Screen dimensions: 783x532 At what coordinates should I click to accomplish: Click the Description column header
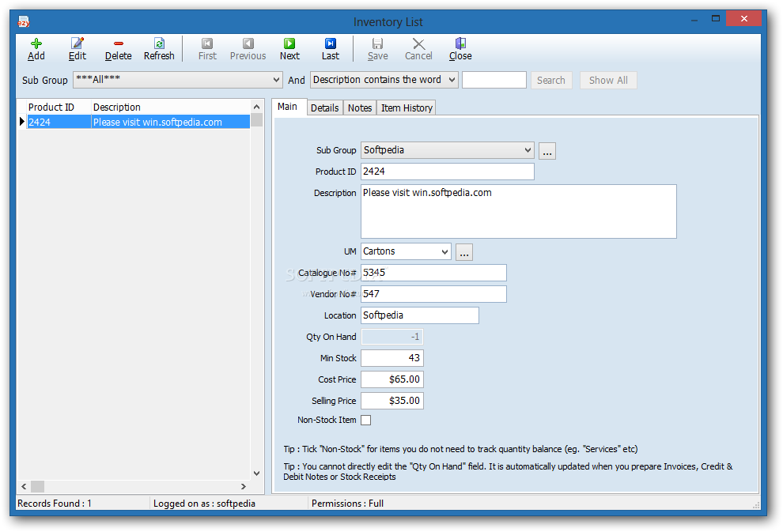click(170, 107)
